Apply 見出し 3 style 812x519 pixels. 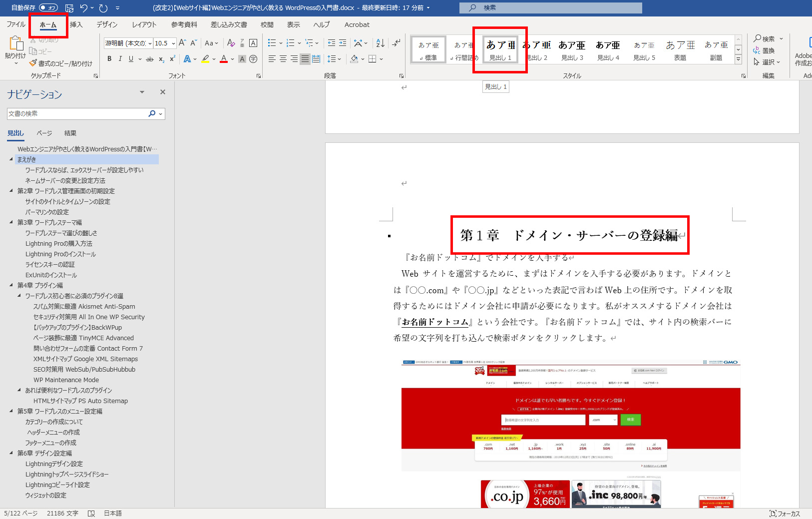click(572, 49)
